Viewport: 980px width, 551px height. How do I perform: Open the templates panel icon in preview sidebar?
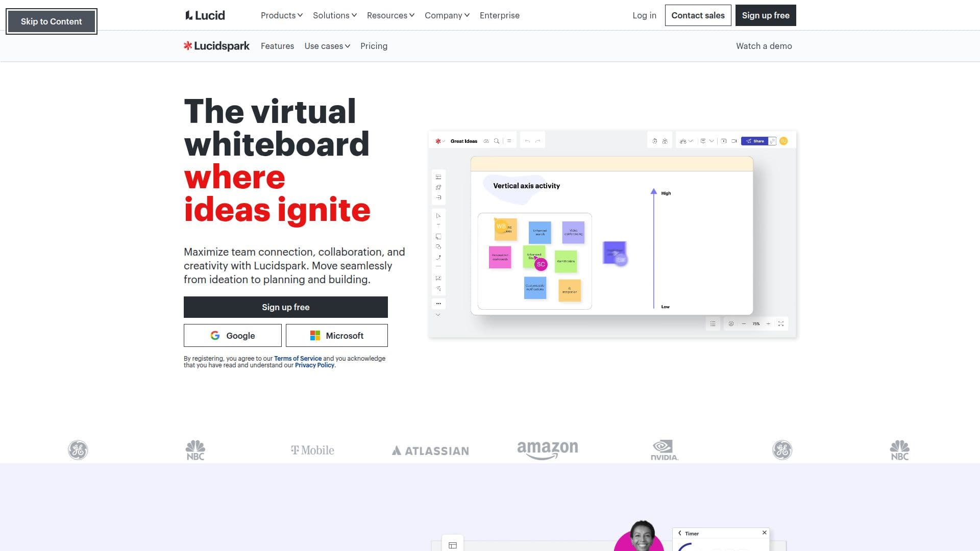point(438,177)
